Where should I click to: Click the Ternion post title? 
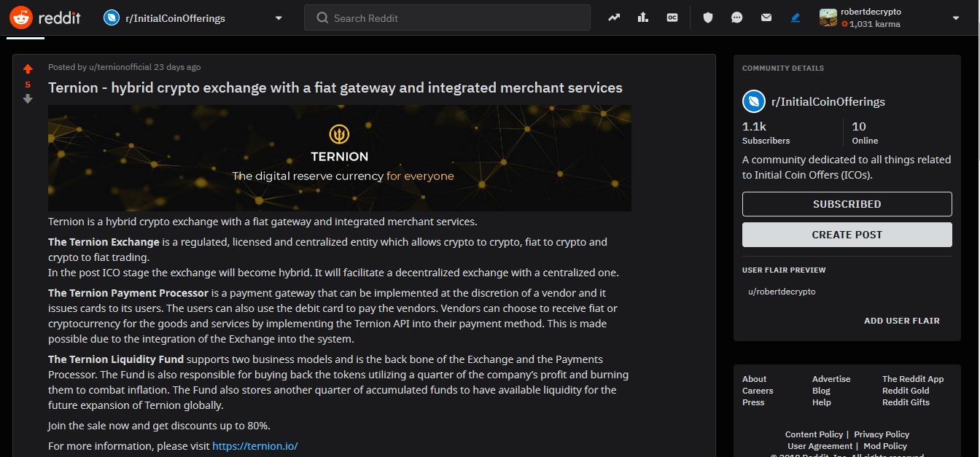pyautogui.click(x=335, y=87)
